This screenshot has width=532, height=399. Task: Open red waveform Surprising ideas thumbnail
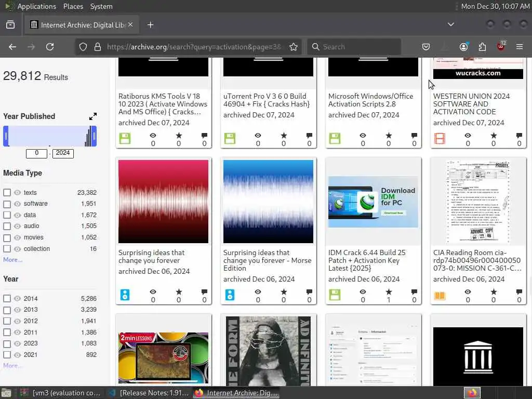(x=163, y=202)
